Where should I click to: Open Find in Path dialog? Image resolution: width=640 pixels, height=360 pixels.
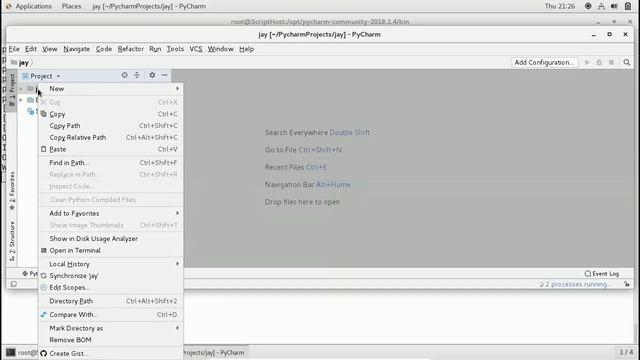click(x=111, y=162)
